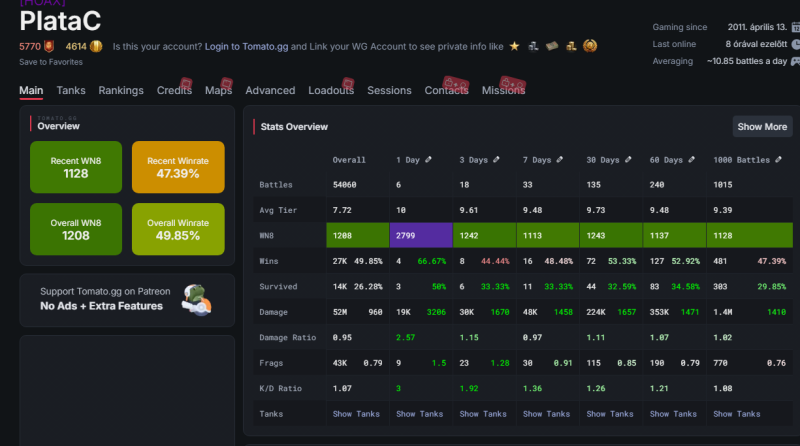Click the red lock badge on Credits tab

pyautogui.click(x=186, y=83)
